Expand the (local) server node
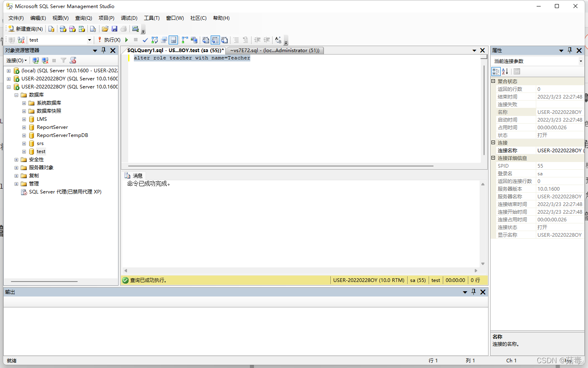This screenshot has height=368, width=588. (8, 71)
